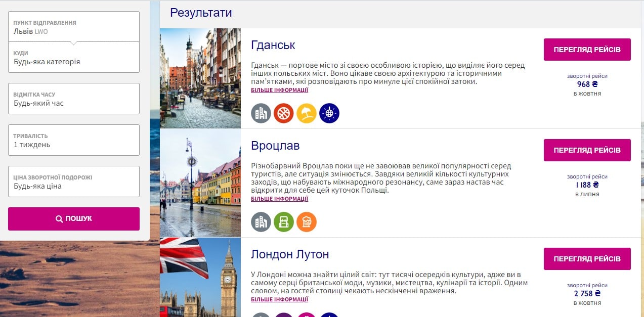Click the green backpack icon under Вроцлав
Image resolution: width=644 pixels, height=317 pixels.
click(x=284, y=222)
